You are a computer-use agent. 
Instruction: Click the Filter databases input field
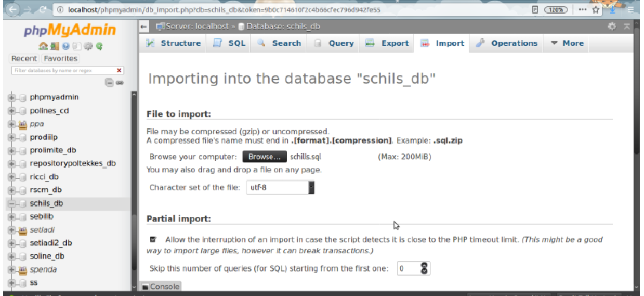tap(62, 70)
